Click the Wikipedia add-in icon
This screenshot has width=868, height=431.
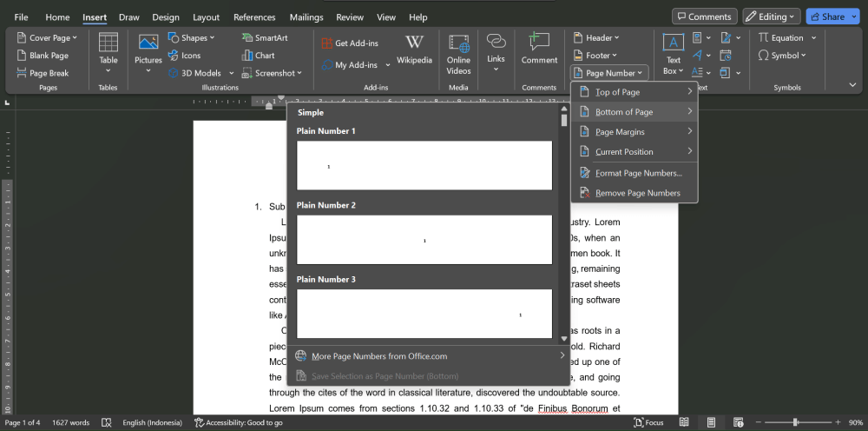(x=414, y=48)
